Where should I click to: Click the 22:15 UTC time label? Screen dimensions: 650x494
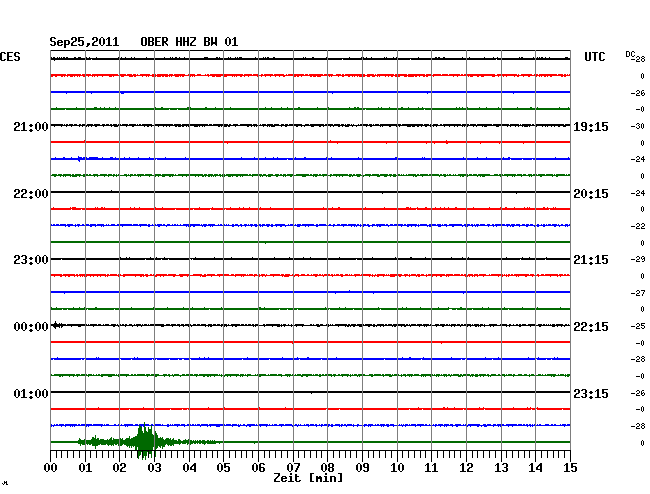[x=591, y=327]
